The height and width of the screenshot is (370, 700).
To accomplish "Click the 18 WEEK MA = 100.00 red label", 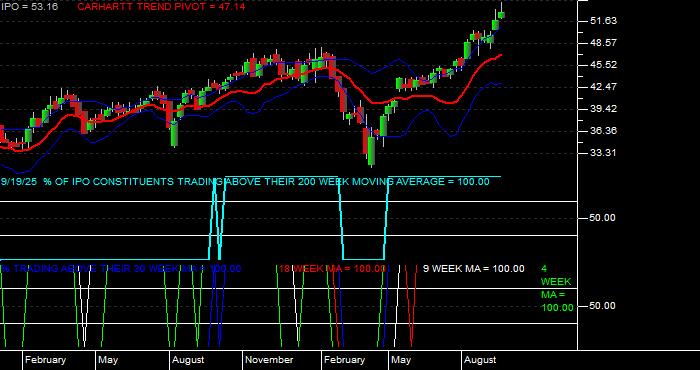I will [x=332, y=269].
